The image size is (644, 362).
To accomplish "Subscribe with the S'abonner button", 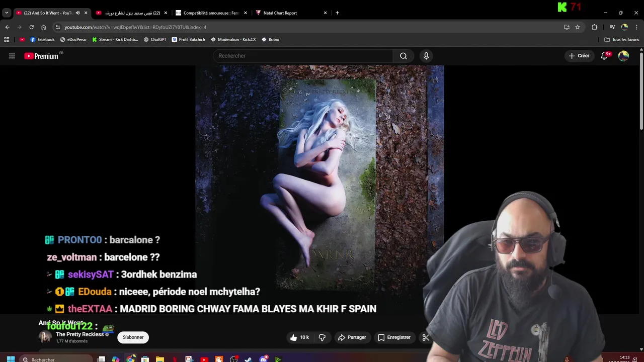I will click(x=133, y=337).
